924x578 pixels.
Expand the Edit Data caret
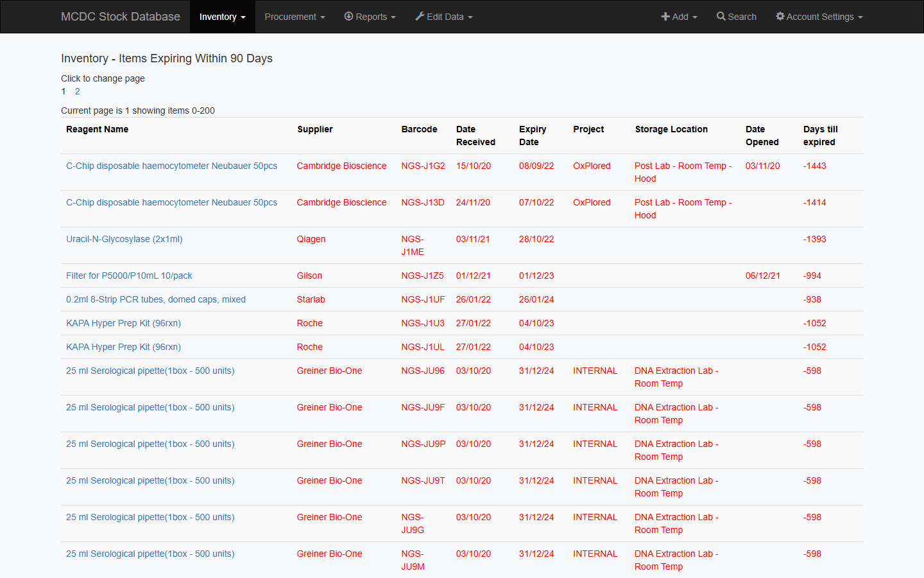point(470,17)
